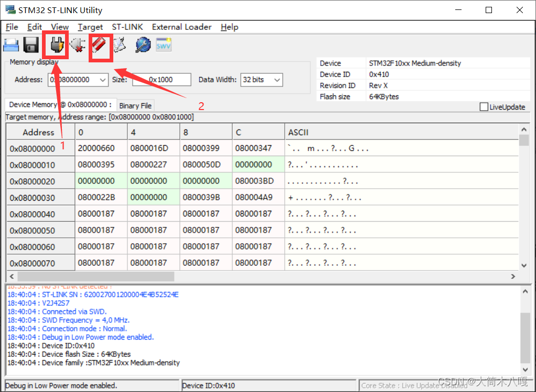536x392 pixels.
Task: Enable the LiveUpdate checkbox
Action: point(484,107)
